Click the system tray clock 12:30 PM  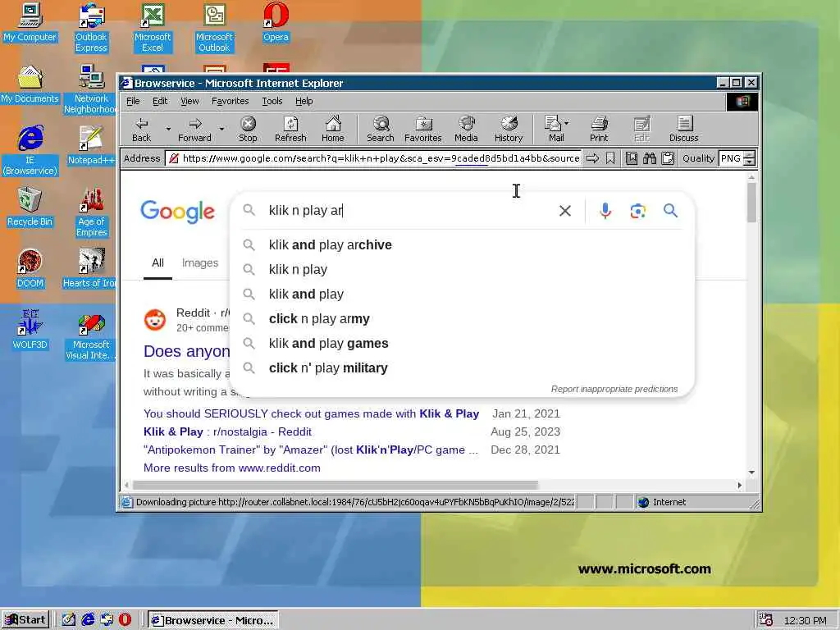click(805, 620)
